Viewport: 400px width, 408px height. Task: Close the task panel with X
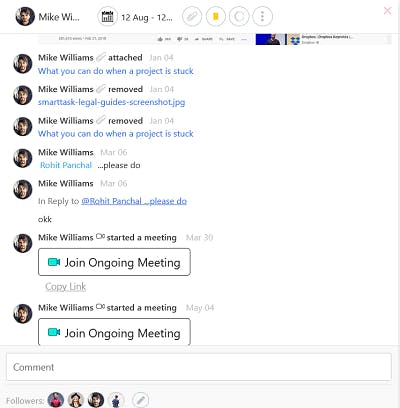click(x=387, y=11)
